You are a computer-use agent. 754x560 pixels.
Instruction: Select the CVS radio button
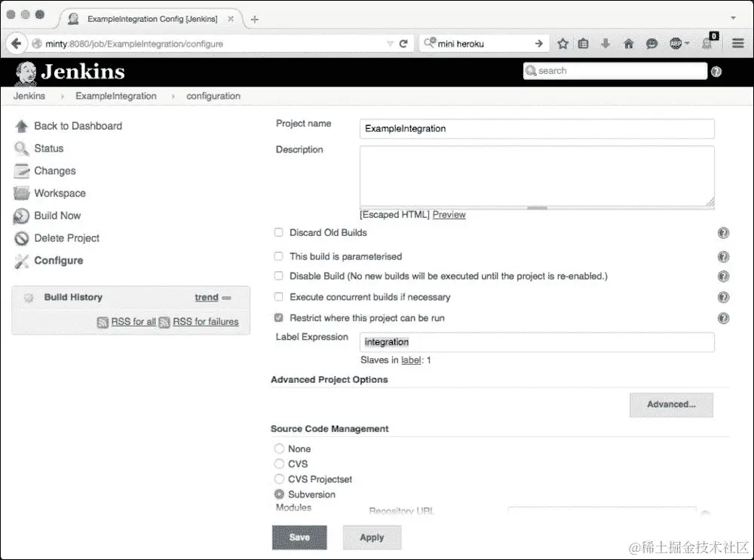pyautogui.click(x=279, y=464)
